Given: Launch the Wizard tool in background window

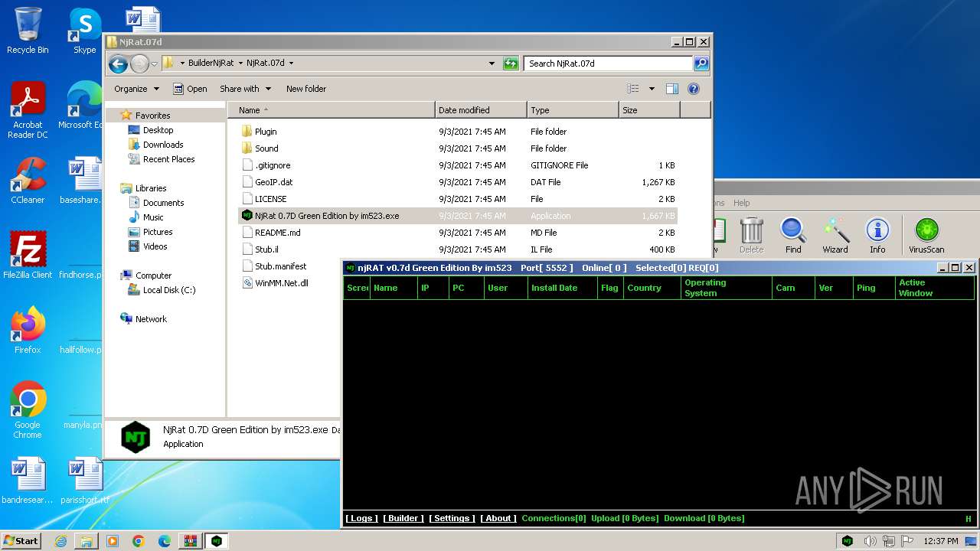Looking at the screenshot, I should pyautogui.click(x=835, y=236).
